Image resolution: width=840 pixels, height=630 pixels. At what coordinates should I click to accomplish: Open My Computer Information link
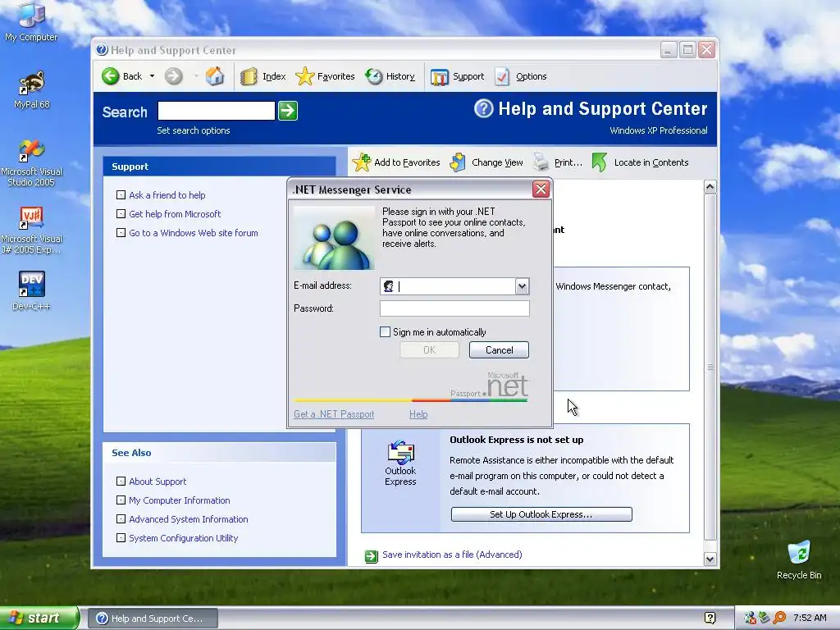180,500
